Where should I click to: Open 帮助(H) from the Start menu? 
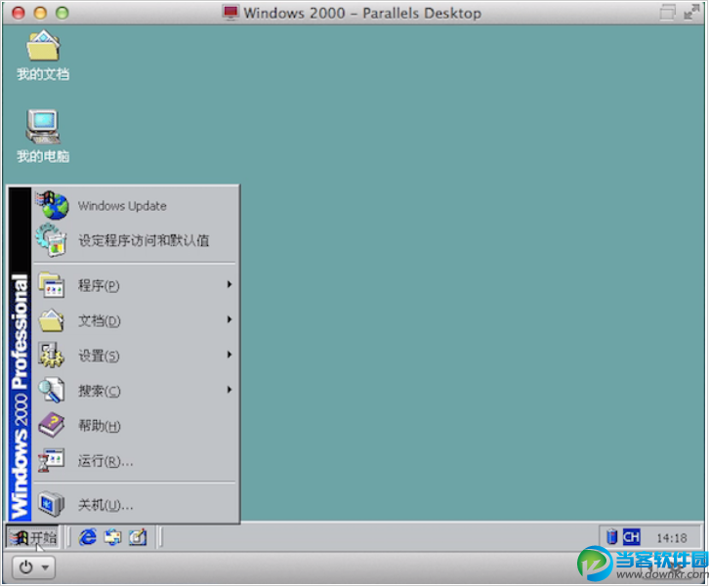pyautogui.click(x=135, y=425)
